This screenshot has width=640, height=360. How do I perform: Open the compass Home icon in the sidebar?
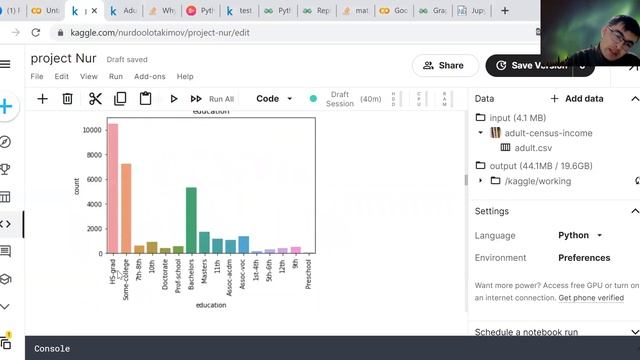click(x=5, y=142)
